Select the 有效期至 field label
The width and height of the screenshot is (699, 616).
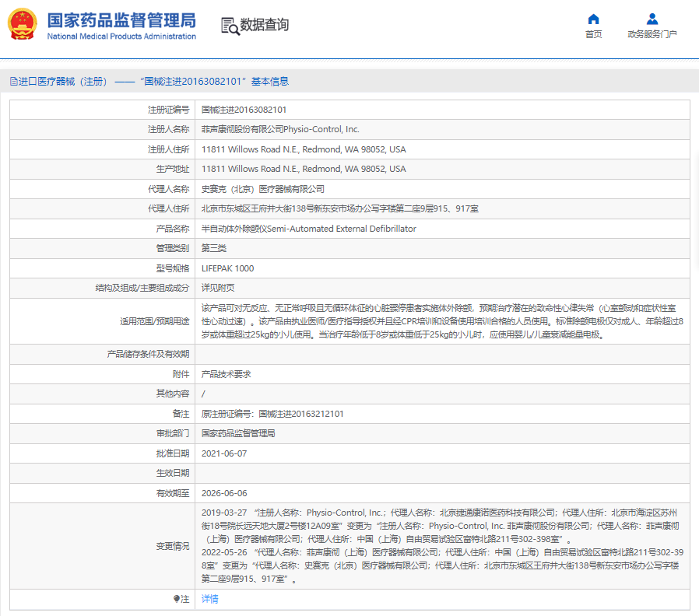[173, 493]
